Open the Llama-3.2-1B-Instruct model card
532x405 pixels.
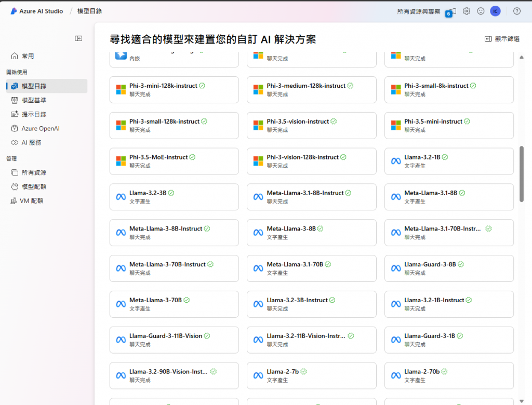[x=449, y=304]
